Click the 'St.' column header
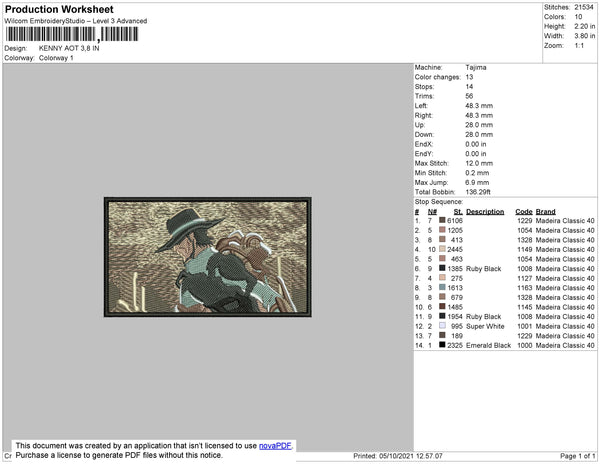 (x=458, y=212)
